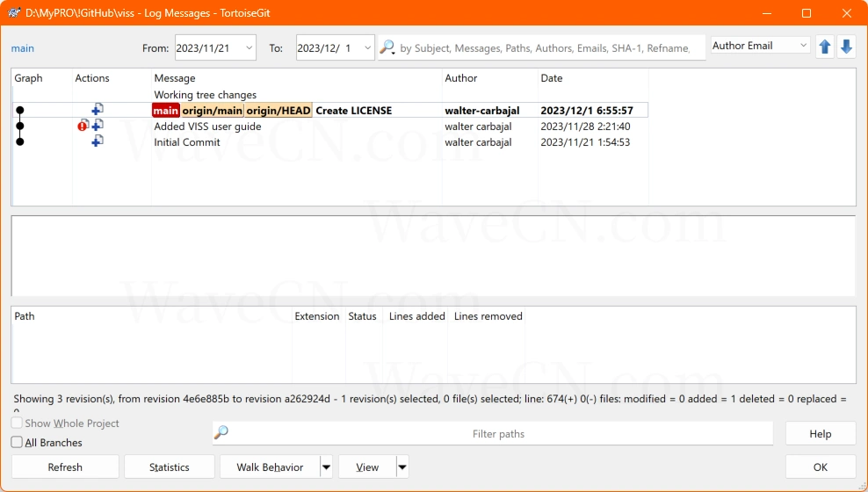Open the Statistics button

click(x=170, y=467)
